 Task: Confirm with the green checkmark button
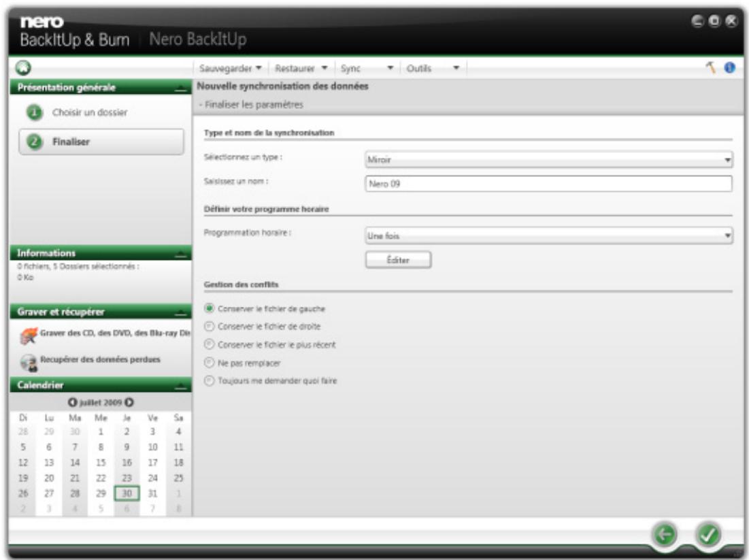click(x=708, y=534)
